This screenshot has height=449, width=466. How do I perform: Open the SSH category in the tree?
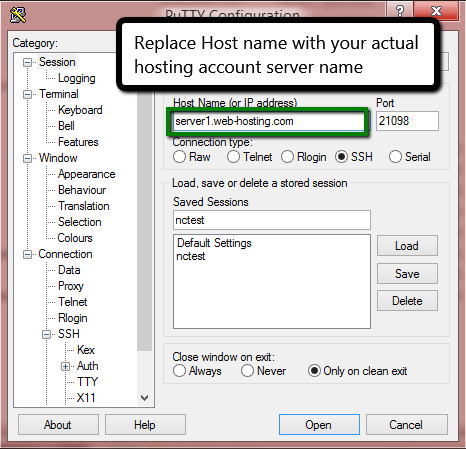[x=69, y=334]
